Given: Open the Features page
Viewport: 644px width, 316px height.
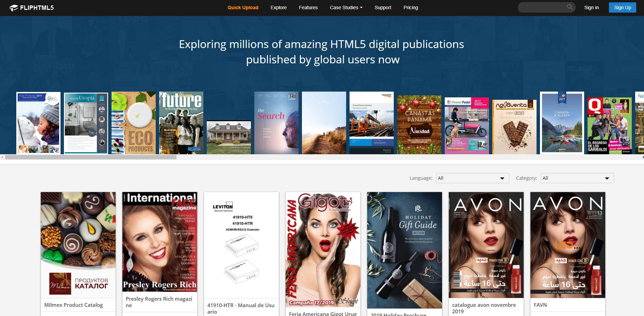Looking at the screenshot, I should (308, 7).
